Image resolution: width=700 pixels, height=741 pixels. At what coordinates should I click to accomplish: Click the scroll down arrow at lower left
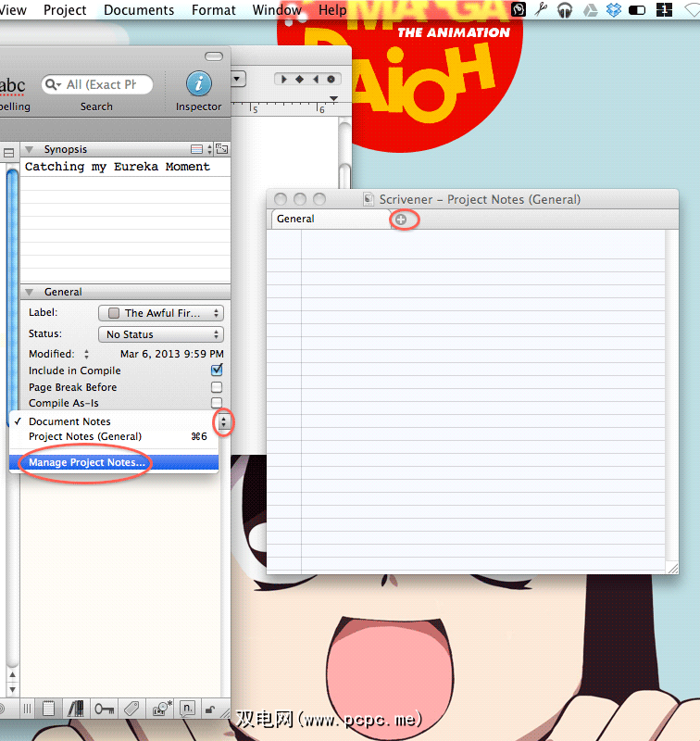click(12, 689)
